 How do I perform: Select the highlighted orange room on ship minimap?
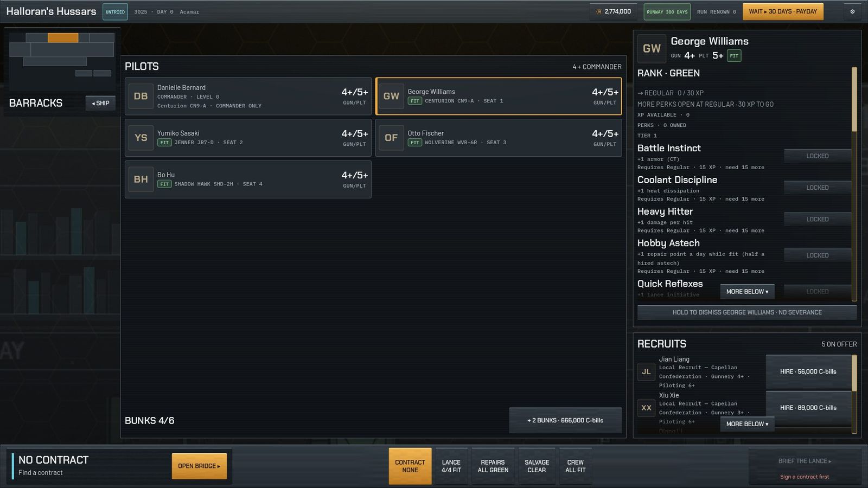(63, 37)
